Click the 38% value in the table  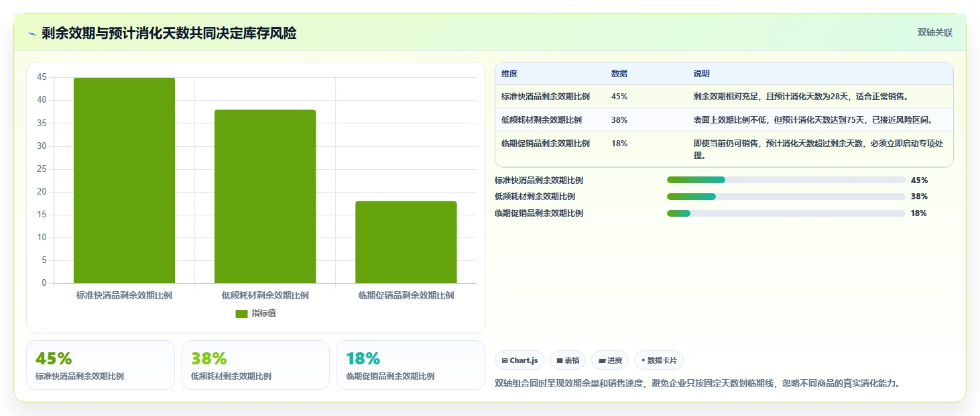coord(619,120)
